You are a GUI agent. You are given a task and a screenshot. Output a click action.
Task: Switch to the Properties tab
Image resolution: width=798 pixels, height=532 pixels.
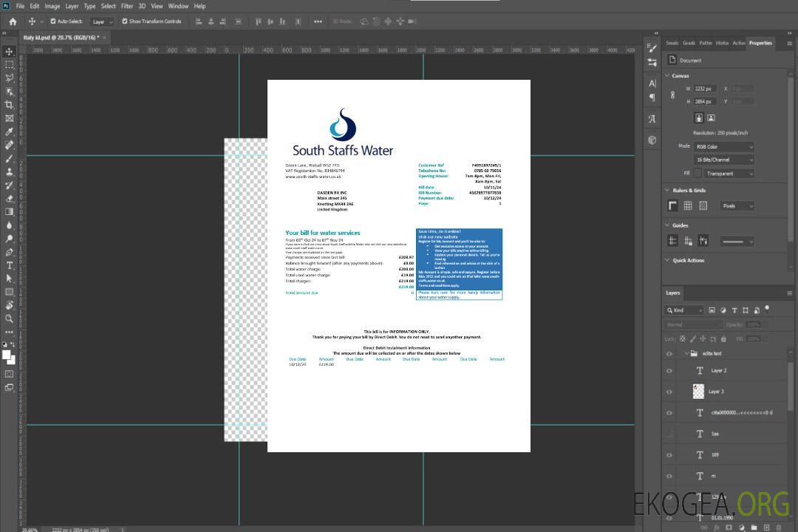(x=760, y=43)
